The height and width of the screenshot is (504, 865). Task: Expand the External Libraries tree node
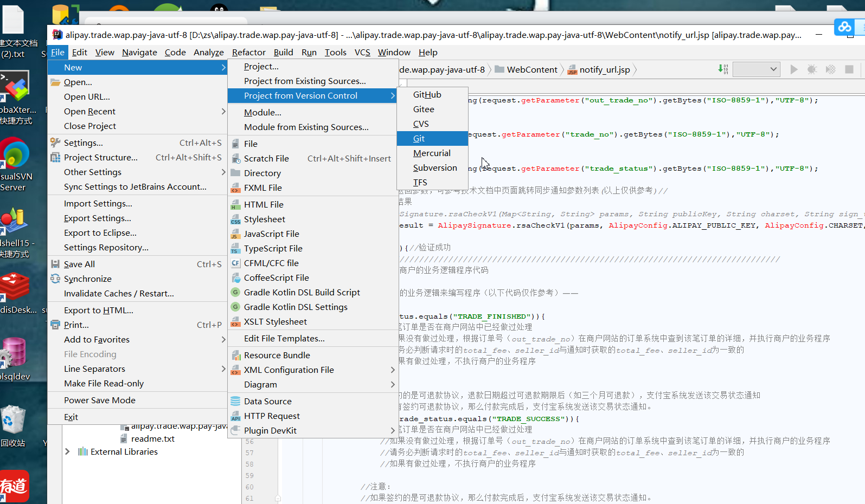click(67, 451)
